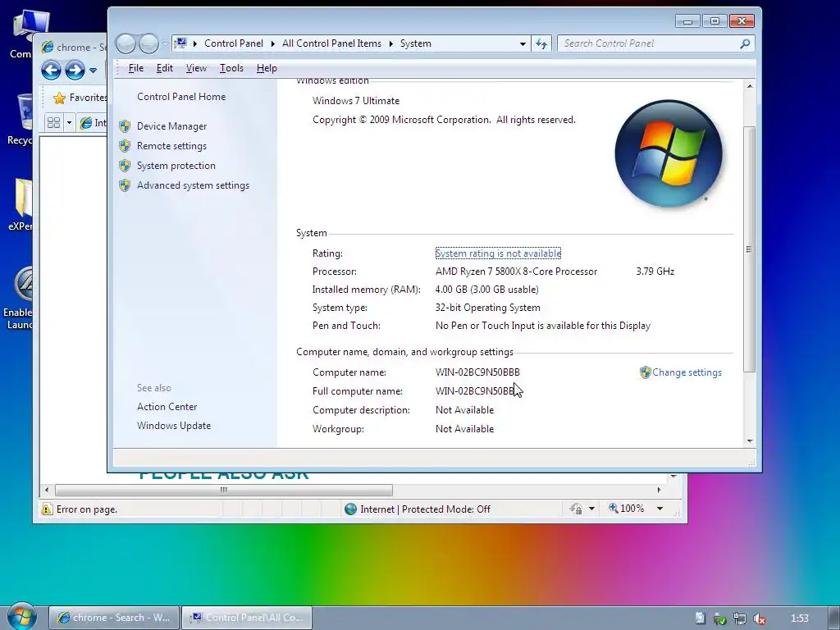Open the File menu

pos(136,68)
